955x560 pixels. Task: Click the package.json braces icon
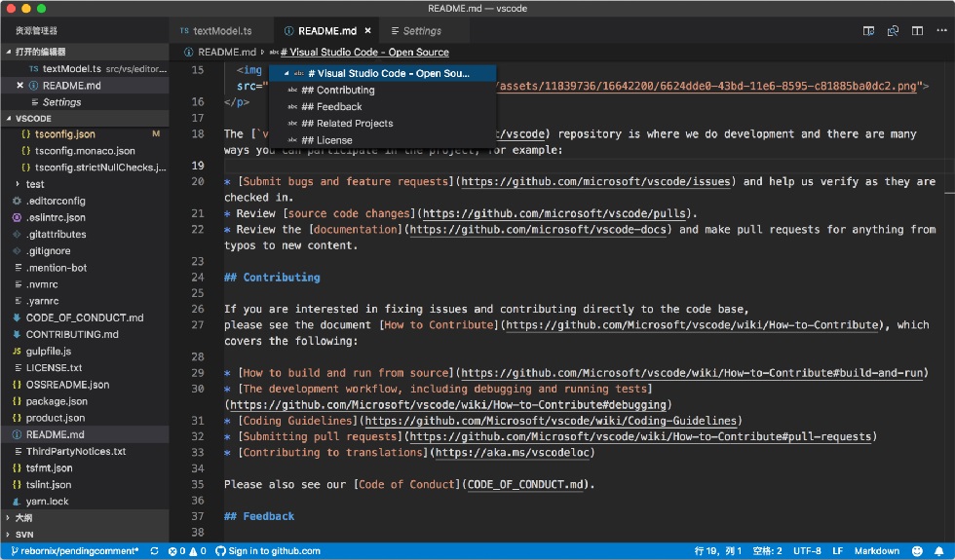(18, 401)
